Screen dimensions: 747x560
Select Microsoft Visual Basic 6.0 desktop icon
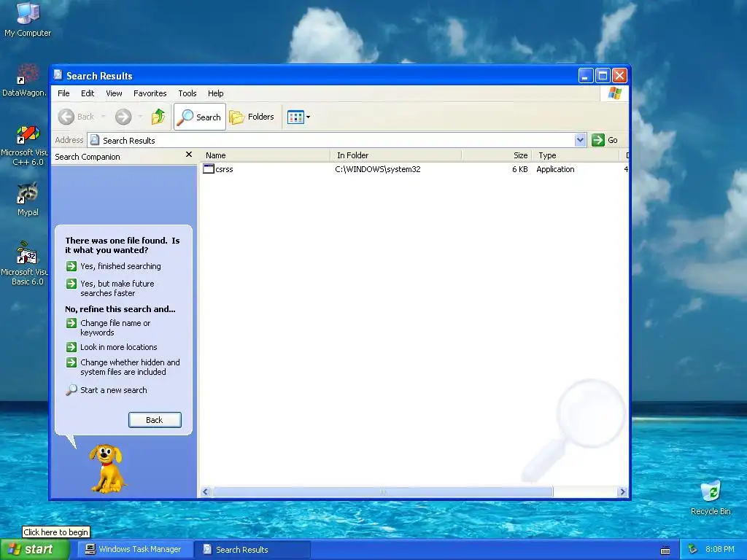[x=24, y=263]
